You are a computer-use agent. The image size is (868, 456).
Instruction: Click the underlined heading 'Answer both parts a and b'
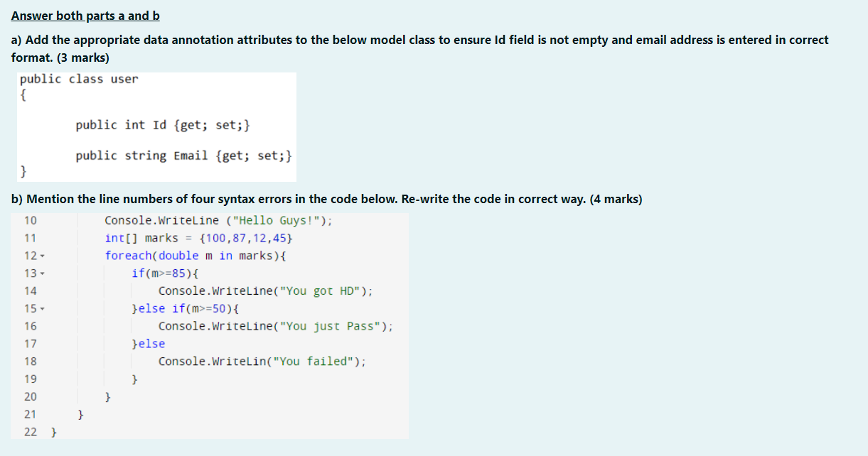pyautogui.click(x=85, y=15)
